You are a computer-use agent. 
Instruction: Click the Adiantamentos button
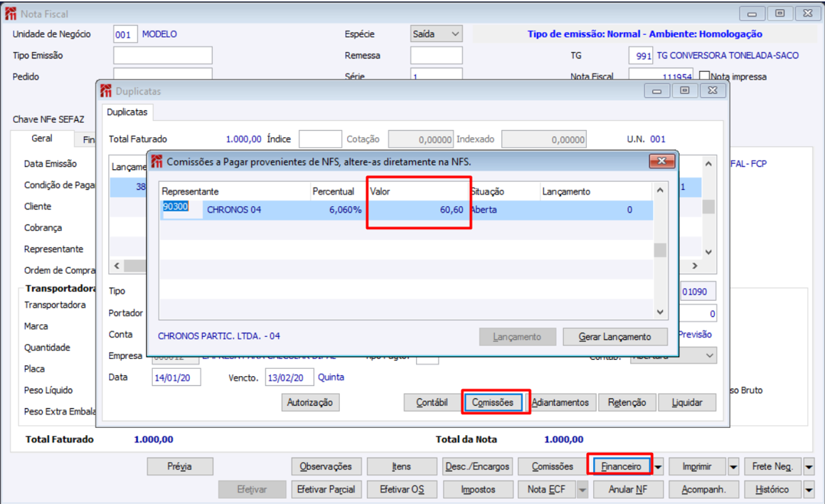[x=560, y=402]
